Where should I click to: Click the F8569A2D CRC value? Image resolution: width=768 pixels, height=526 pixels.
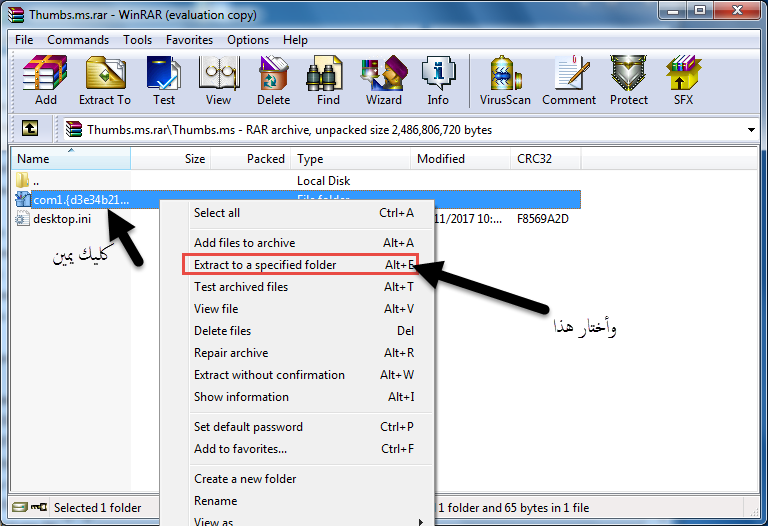(543, 219)
